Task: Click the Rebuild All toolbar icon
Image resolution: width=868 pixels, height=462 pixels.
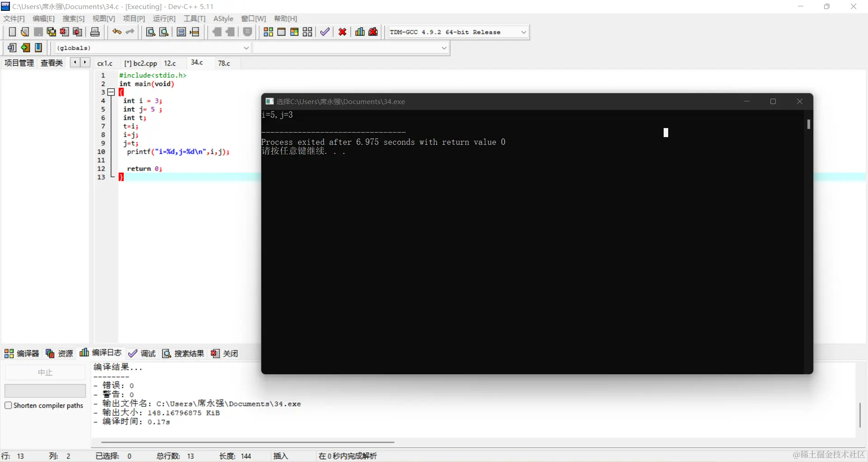Action: [307, 32]
